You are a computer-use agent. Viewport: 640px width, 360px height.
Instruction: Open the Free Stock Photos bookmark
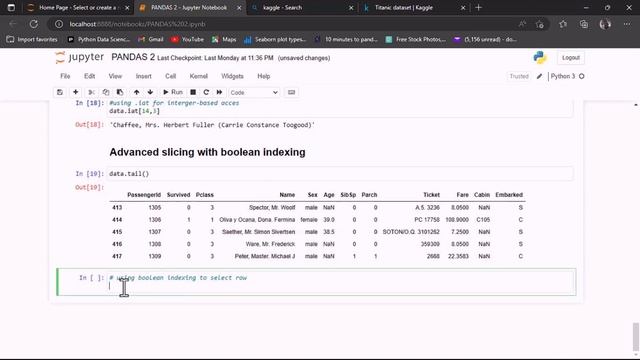click(416, 40)
